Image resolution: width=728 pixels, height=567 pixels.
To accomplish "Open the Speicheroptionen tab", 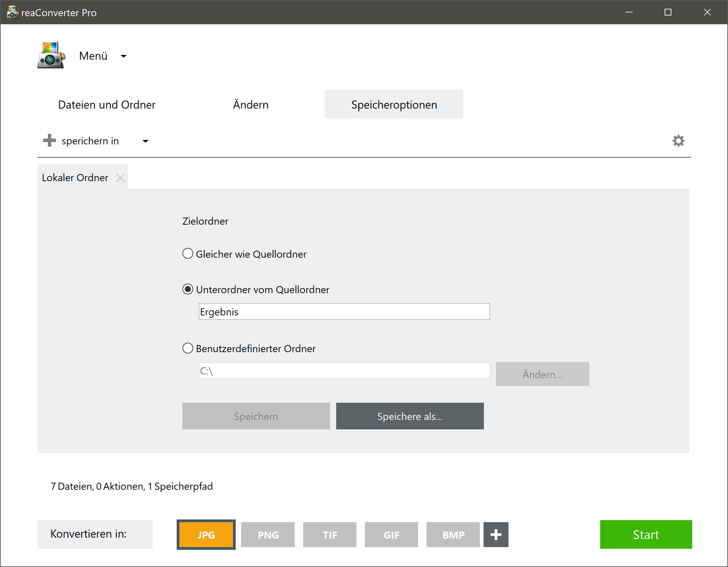I will click(394, 104).
